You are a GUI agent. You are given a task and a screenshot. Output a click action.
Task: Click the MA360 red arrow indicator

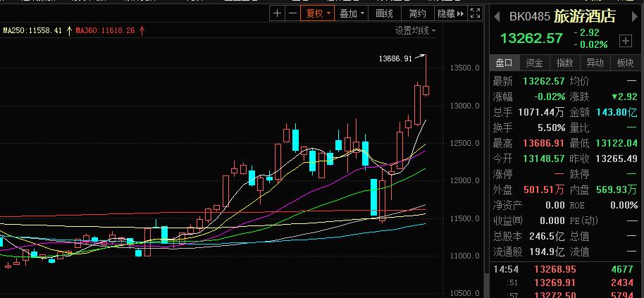[x=142, y=31]
